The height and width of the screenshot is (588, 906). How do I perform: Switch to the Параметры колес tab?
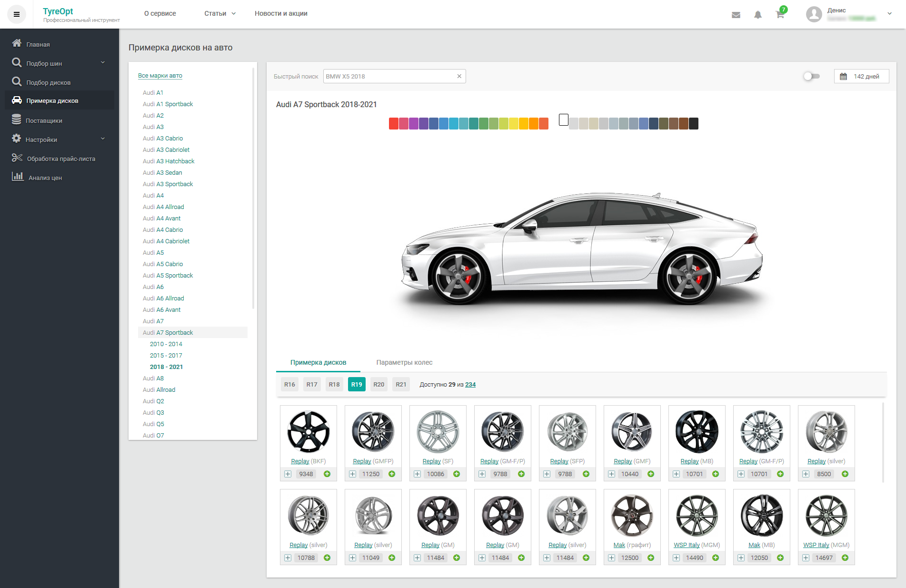404,362
